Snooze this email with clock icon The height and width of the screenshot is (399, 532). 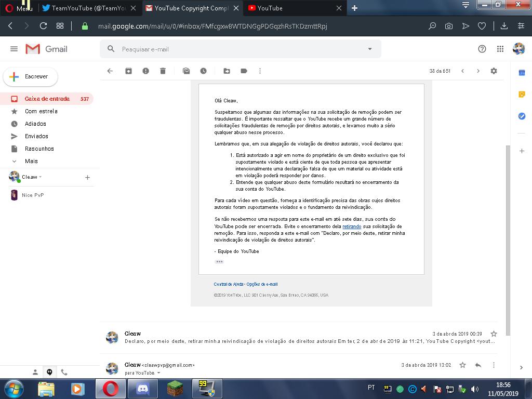click(203, 71)
